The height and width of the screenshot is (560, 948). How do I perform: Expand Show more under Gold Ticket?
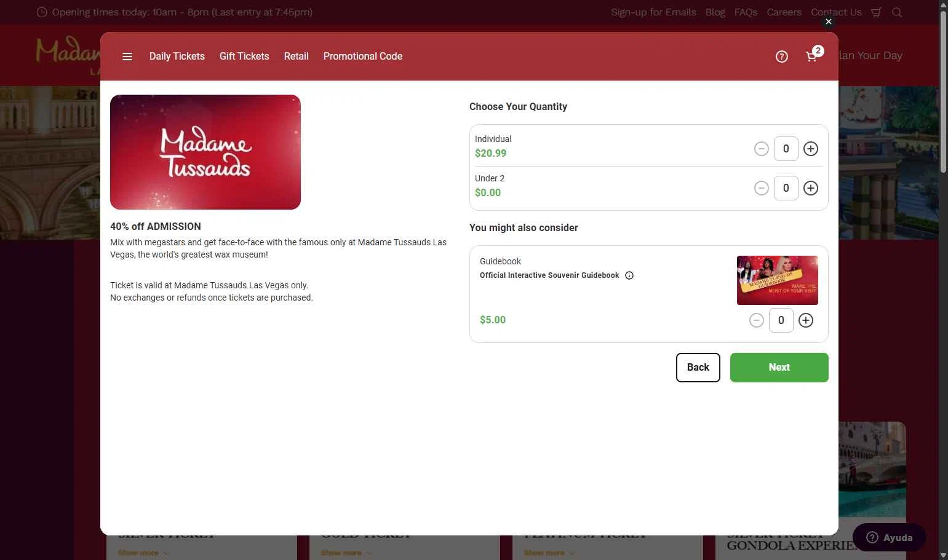click(x=346, y=553)
